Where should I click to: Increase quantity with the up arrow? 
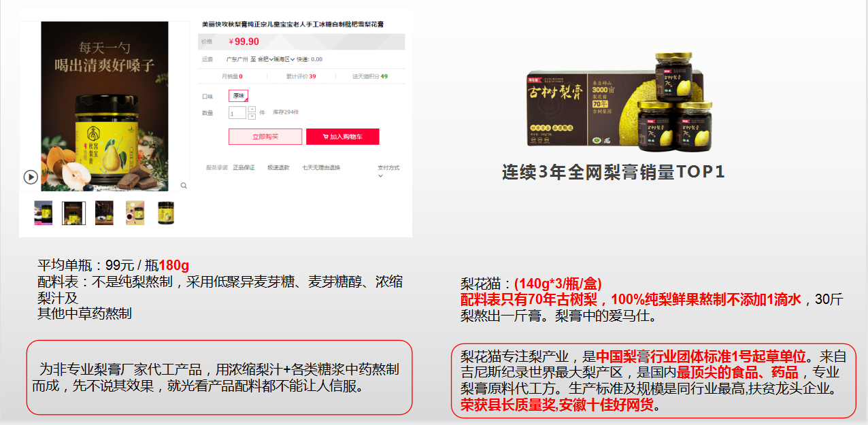click(x=252, y=109)
